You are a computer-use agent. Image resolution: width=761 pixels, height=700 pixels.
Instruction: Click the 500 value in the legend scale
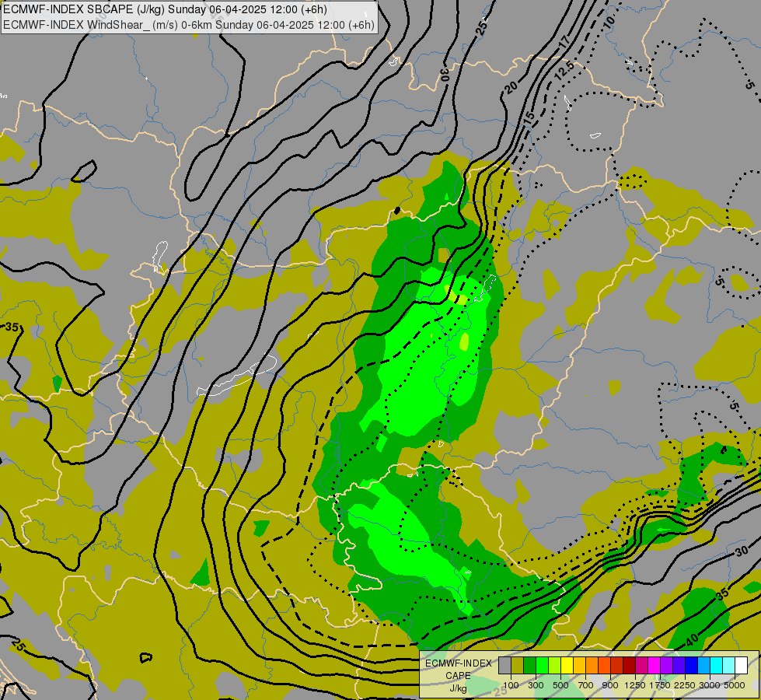tap(561, 685)
